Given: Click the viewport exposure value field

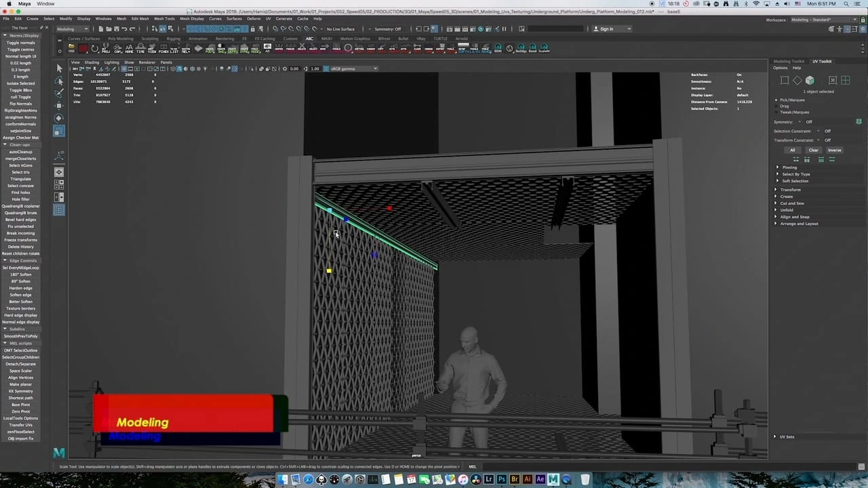Looking at the screenshot, I should (x=294, y=68).
